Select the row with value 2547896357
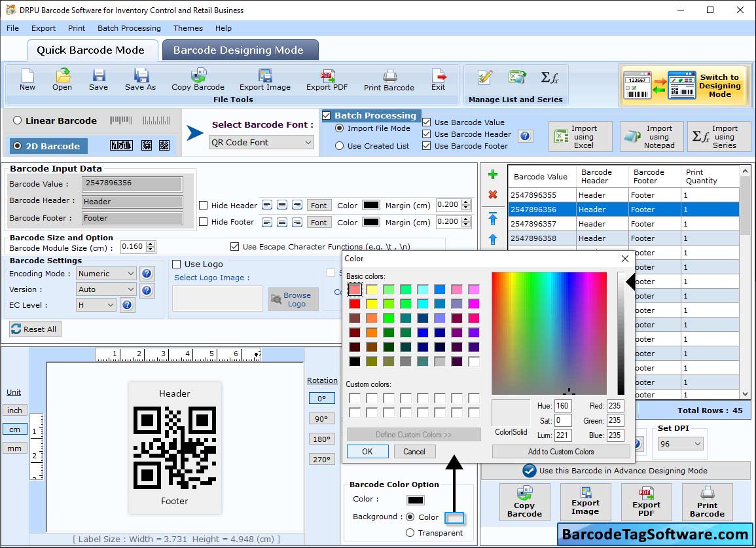Viewport: 756px width, 548px height. [623, 224]
